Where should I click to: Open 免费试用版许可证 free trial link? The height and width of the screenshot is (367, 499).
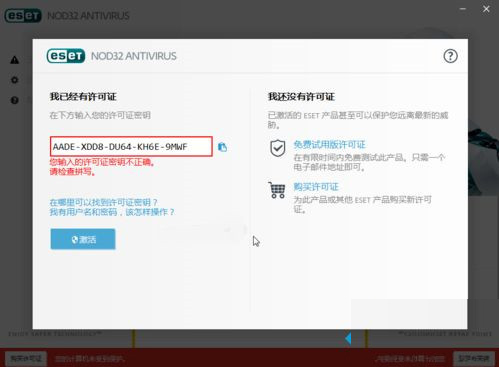coord(329,145)
